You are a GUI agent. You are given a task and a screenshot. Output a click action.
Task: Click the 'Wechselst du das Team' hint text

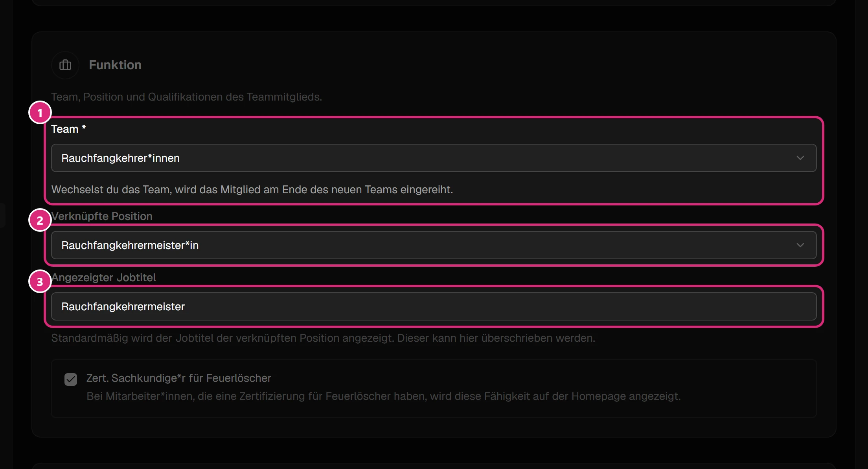click(x=252, y=189)
